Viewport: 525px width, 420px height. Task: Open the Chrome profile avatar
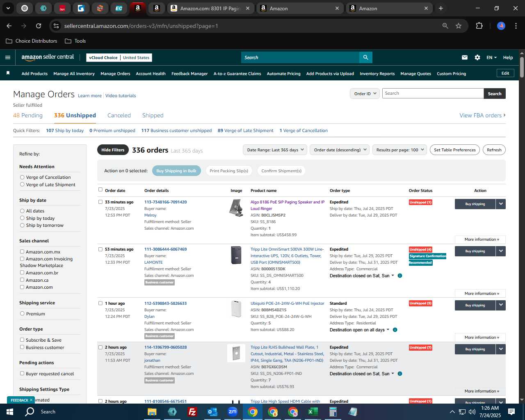coord(501,26)
